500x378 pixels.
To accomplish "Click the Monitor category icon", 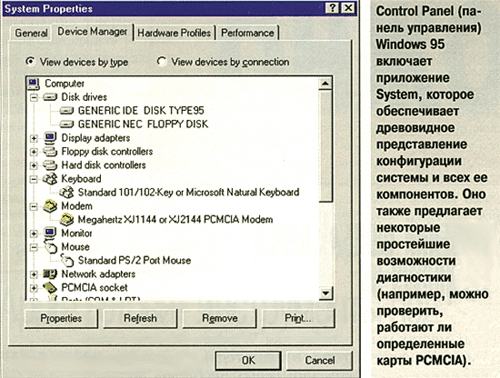I will pos(50,233).
